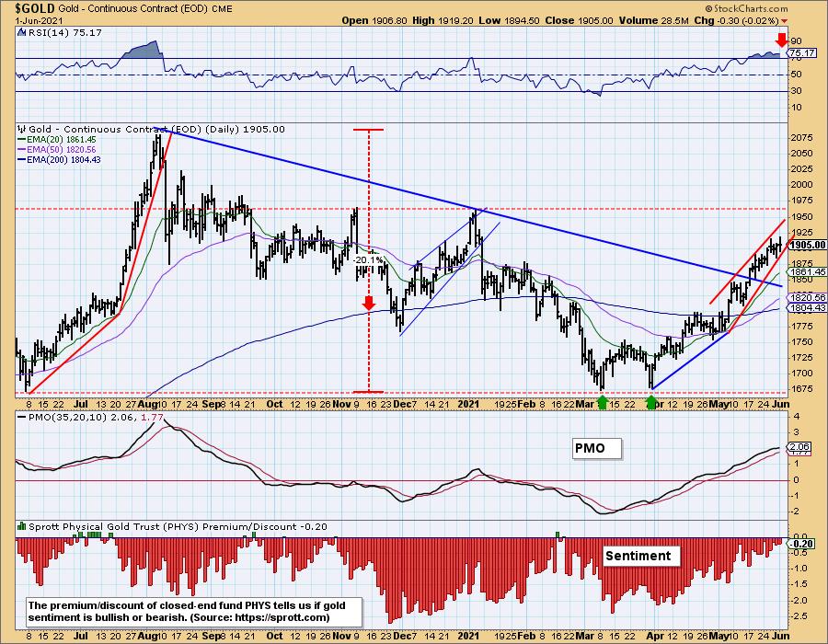This screenshot has width=828, height=644.
Task: Click the boxed Sentiment annotation label
Action: [641, 556]
